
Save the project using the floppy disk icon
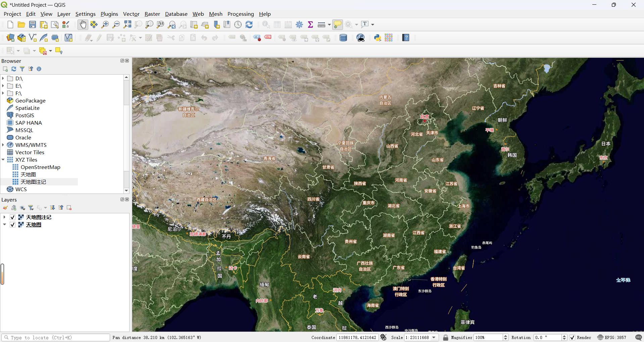click(x=32, y=25)
